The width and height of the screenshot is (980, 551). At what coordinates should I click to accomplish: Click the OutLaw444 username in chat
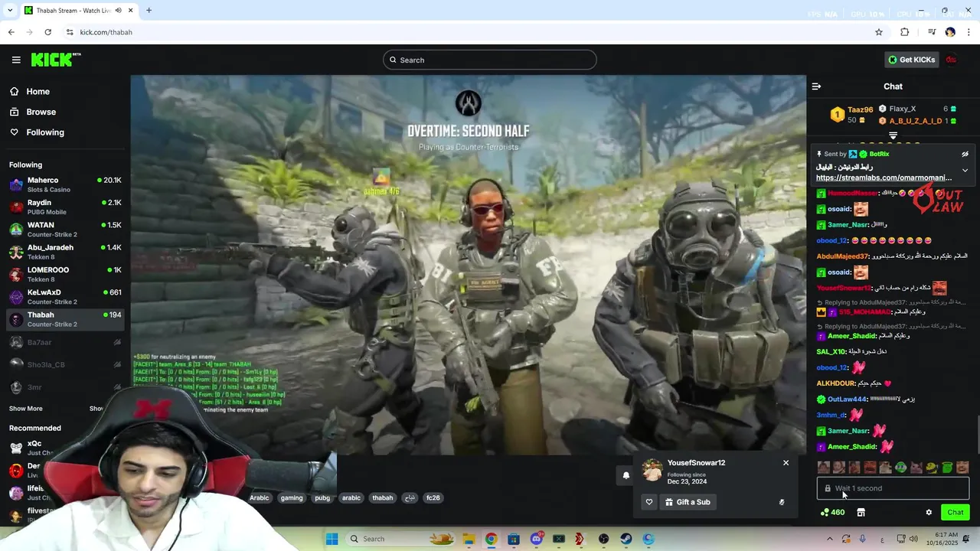(847, 399)
